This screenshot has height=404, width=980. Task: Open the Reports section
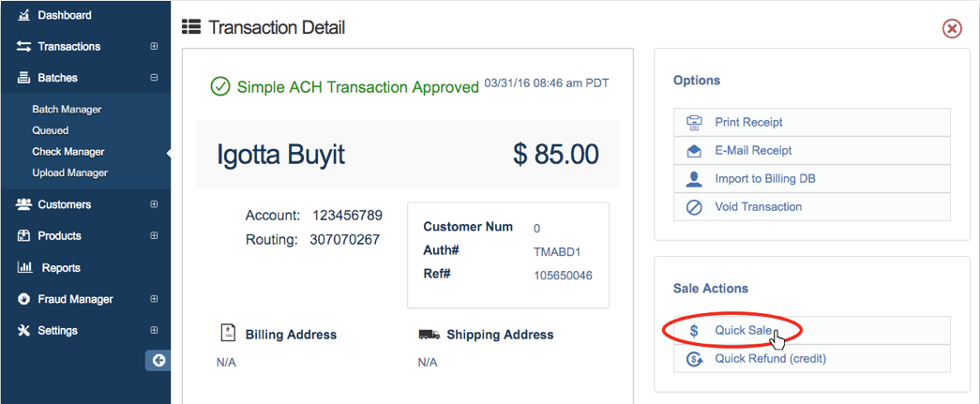point(60,268)
